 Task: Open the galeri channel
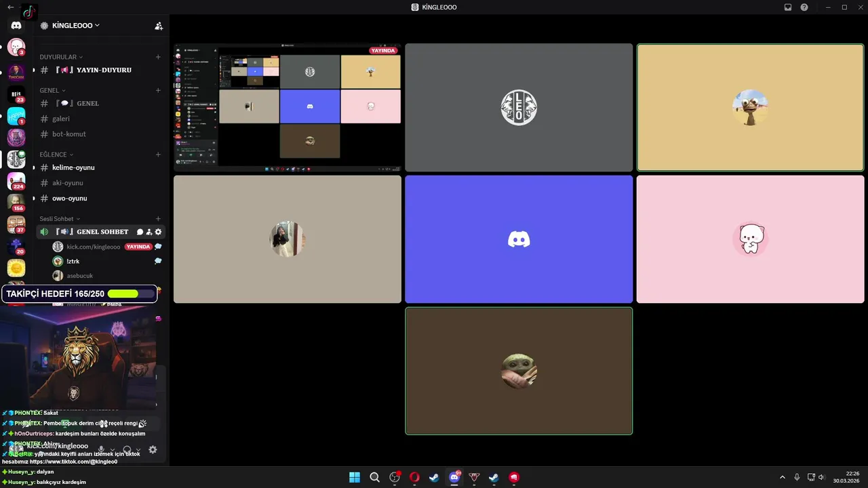(x=101, y=119)
